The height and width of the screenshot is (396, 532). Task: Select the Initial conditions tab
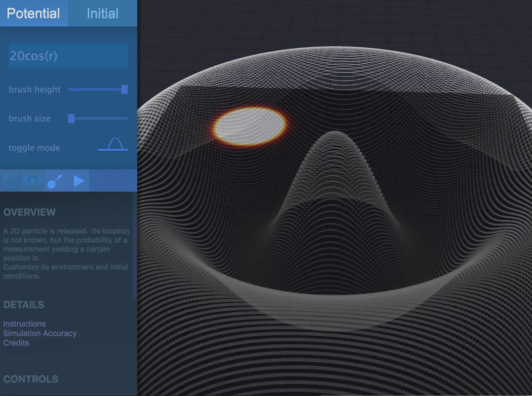pyautogui.click(x=103, y=13)
